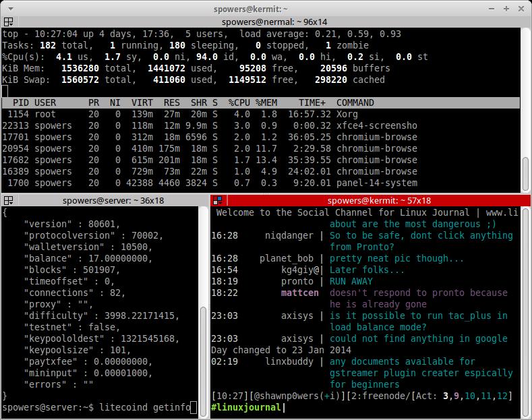Select the red spowers@kermit 57x18 pane title bar
Image resolution: width=532 pixels, height=420 pixels.
(x=379, y=200)
